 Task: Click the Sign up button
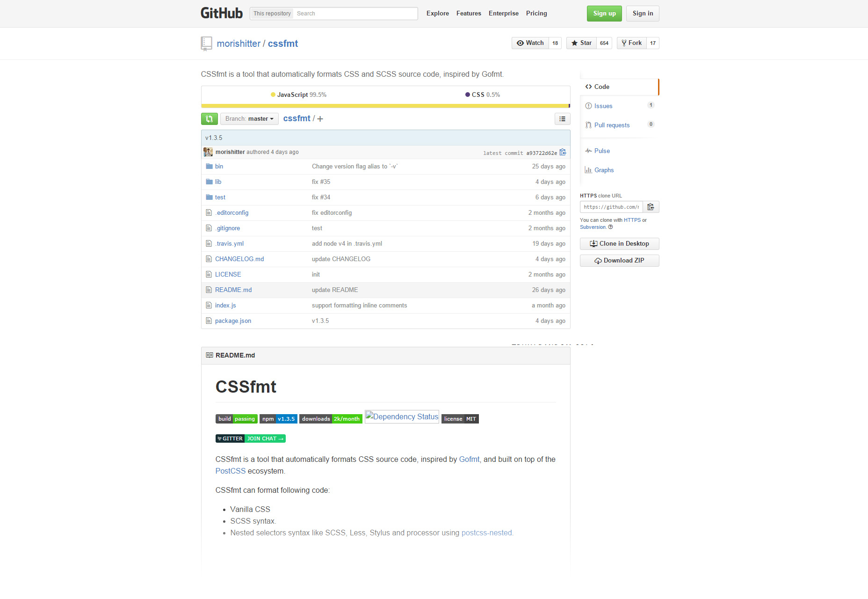click(x=604, y=14)
